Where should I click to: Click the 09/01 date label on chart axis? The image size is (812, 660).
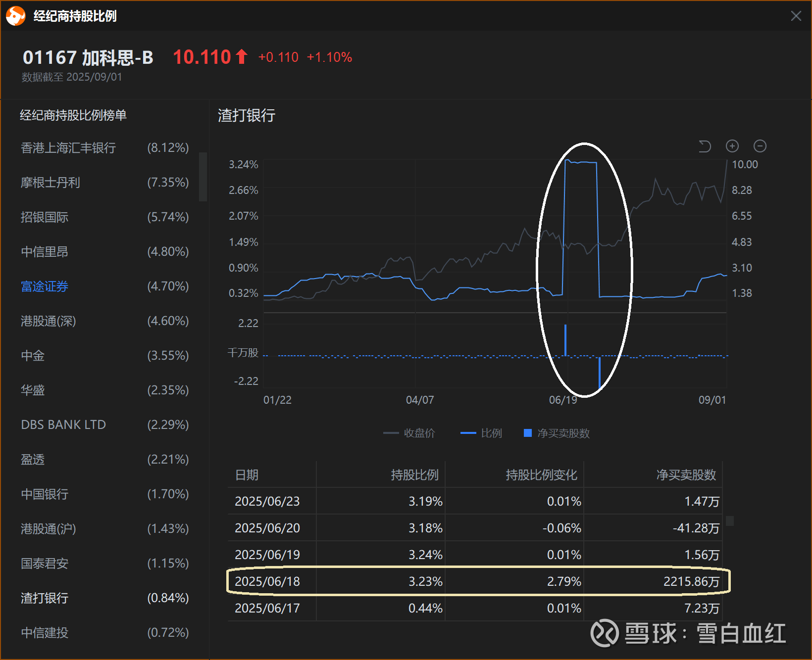[x=712, y=400]
